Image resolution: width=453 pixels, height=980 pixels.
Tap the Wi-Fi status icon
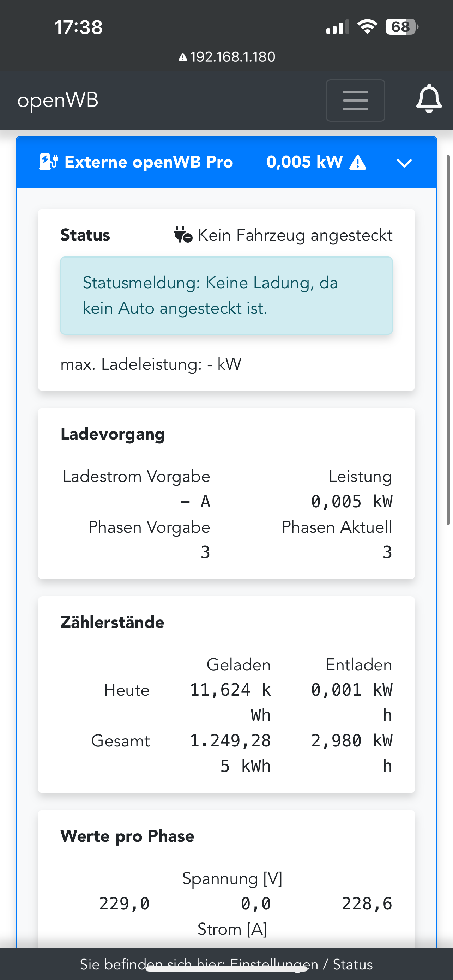tap(367, 27)
